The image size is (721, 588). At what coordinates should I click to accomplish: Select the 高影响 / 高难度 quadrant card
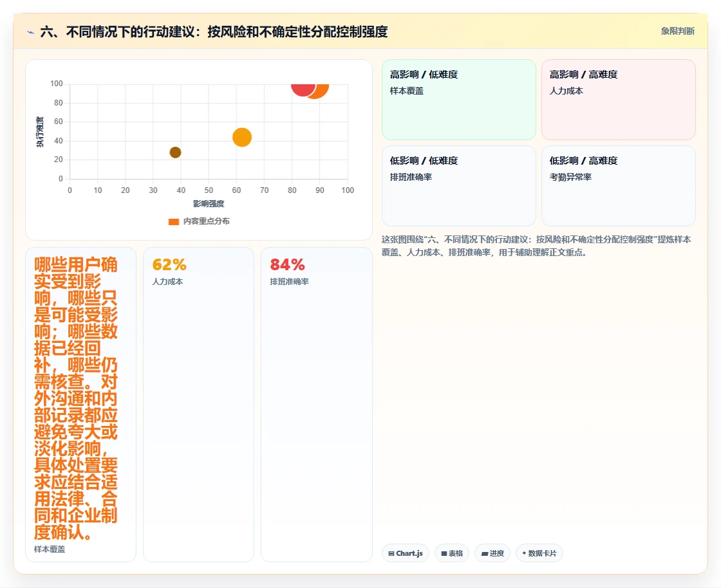click(x=618, y=99)
